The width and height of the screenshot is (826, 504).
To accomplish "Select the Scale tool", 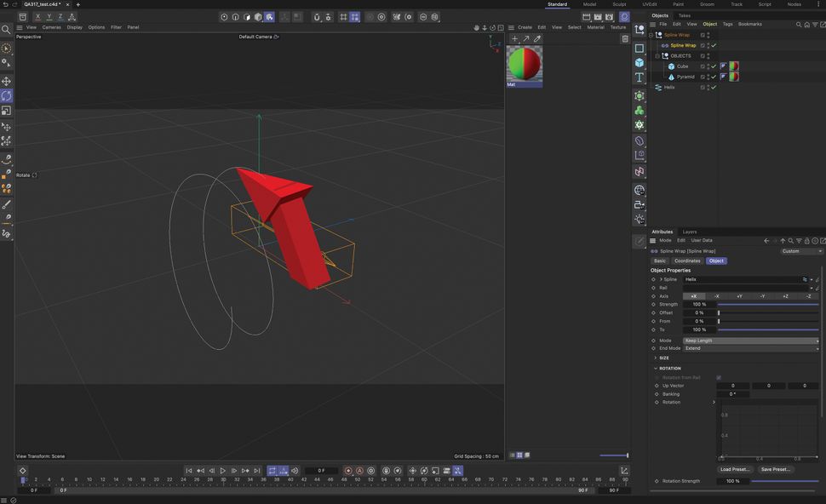I will 7,112.
